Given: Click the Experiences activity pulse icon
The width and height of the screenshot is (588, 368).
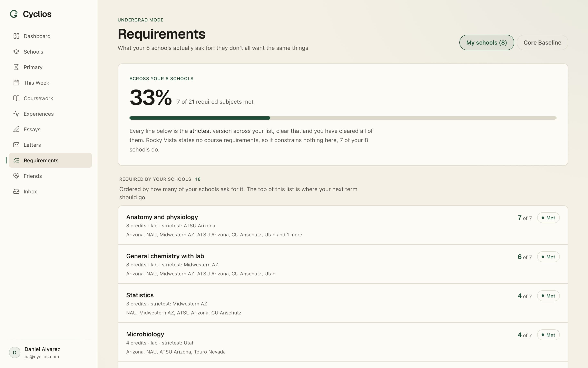Looking at the screenshot, I should 16,114.
